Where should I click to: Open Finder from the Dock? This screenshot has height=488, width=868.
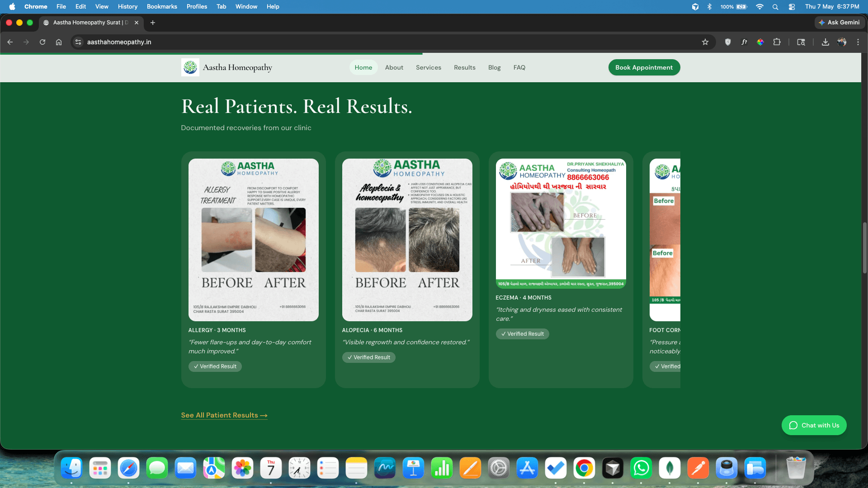(71, 468)
